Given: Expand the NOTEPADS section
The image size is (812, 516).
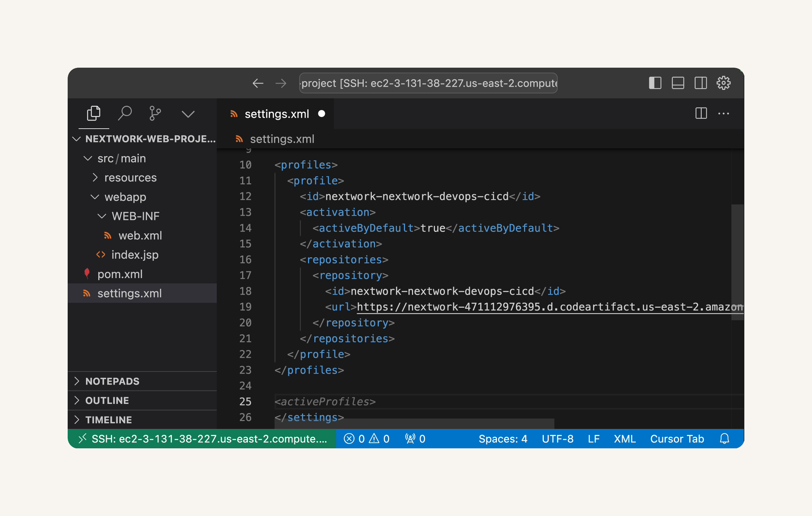Looking at the screenshot, I should coord(142,381).
